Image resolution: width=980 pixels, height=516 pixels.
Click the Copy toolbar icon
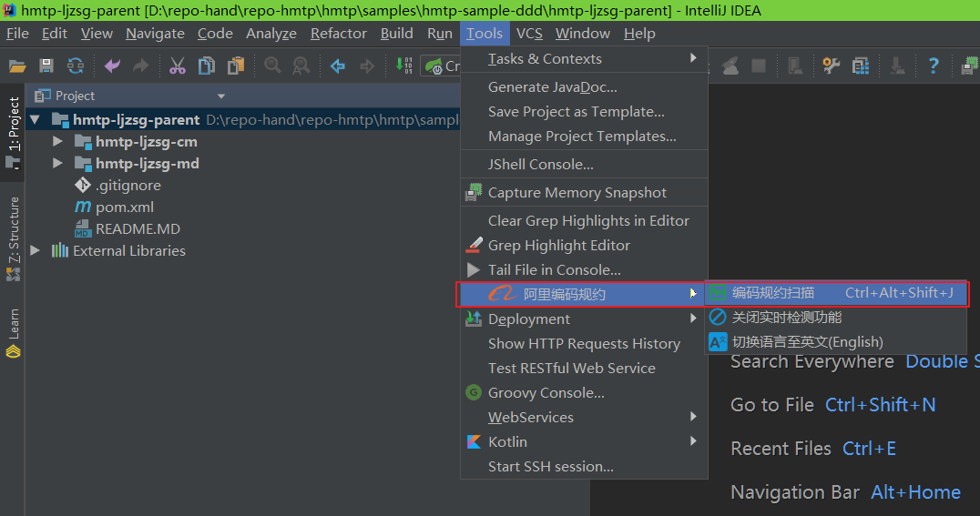pos(206,66)
